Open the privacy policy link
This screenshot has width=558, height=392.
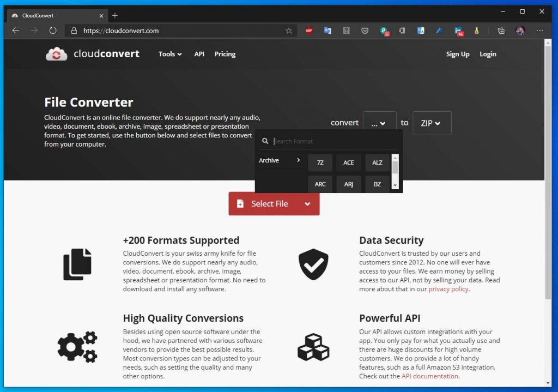click(448, 289)
